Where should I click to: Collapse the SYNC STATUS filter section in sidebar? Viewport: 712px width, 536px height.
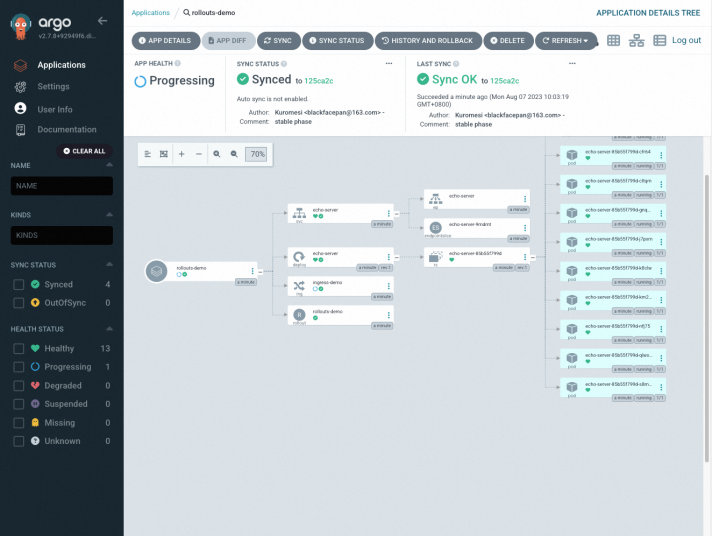[109, 264]
